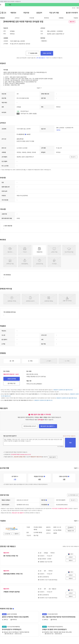Select the 교육비 지원 welfare icon
Image resolution: width=79 pixels, height=644 pixels.
click(54, 250)
